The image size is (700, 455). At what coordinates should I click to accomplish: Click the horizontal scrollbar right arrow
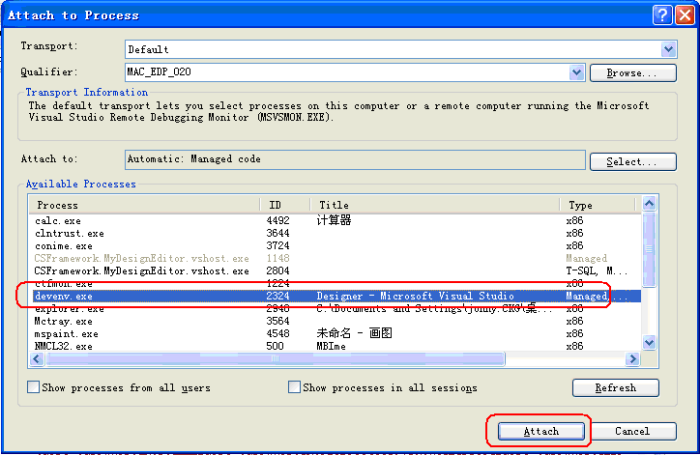coord(631,359)
